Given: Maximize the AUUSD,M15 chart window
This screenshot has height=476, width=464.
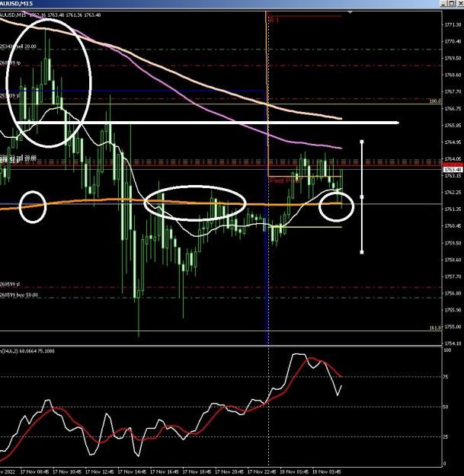Looking at the screenshot, I should (452, 3).
